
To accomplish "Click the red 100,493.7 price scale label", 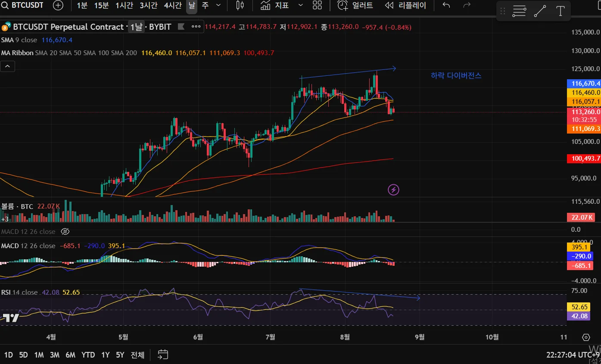I will pos(584,159).
